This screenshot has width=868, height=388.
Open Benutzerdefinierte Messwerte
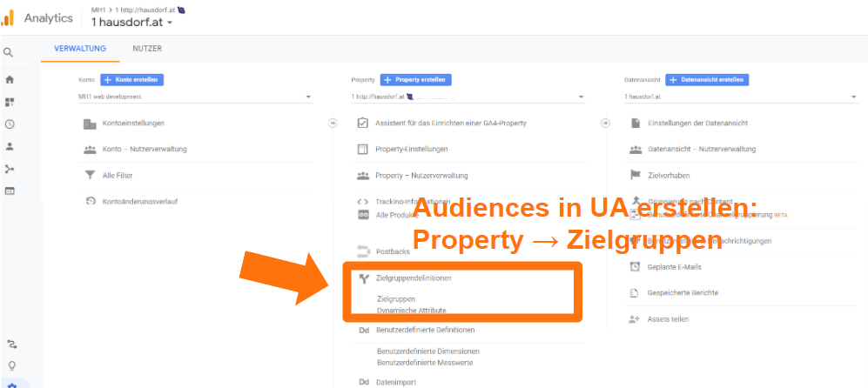point(425,363)
